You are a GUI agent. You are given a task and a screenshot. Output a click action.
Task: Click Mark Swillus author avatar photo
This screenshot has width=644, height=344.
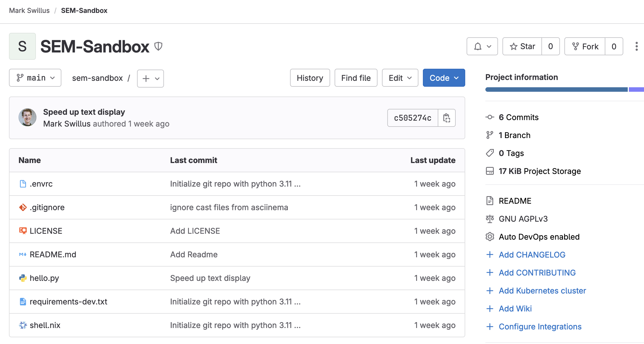[x=27, y=117]
